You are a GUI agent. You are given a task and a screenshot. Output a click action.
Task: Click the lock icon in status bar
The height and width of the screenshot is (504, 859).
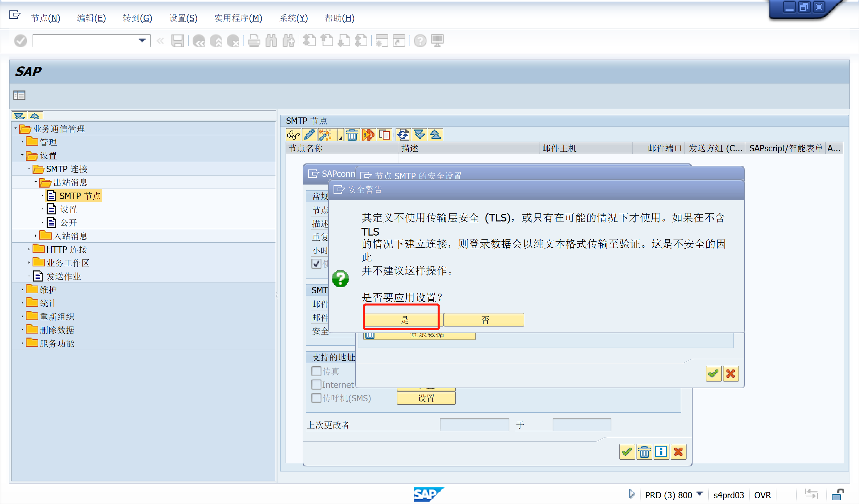coord(838,495)
